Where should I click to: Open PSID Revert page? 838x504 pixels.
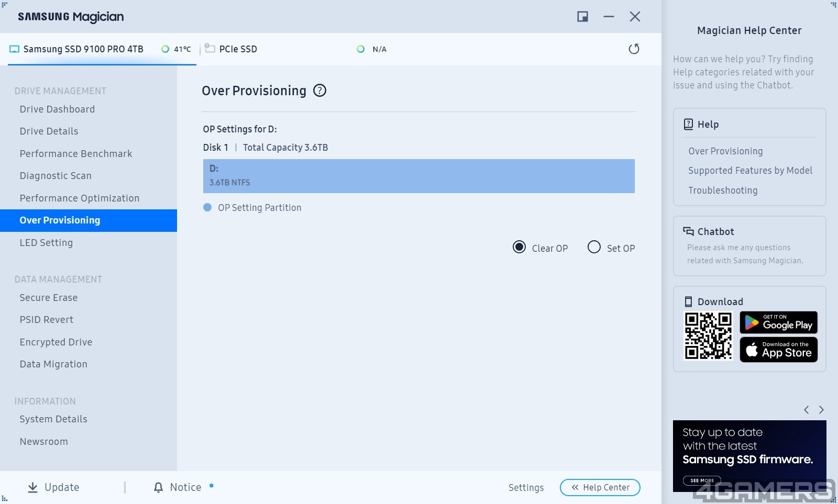[x=47, y=320]
